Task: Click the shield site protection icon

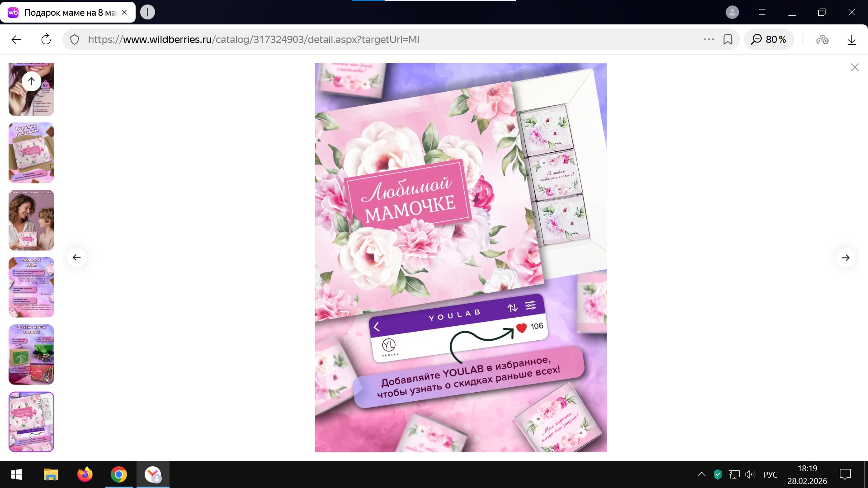Action: (75, 40)
